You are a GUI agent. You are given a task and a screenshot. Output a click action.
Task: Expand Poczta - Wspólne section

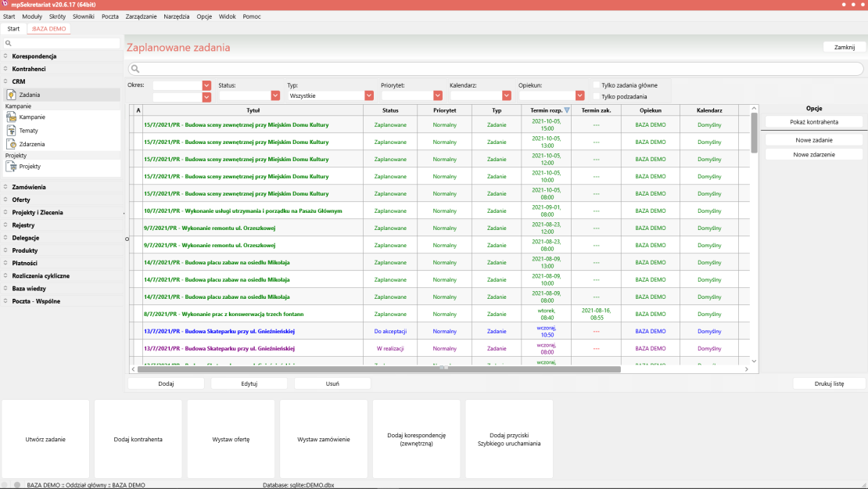click(5, 300)
